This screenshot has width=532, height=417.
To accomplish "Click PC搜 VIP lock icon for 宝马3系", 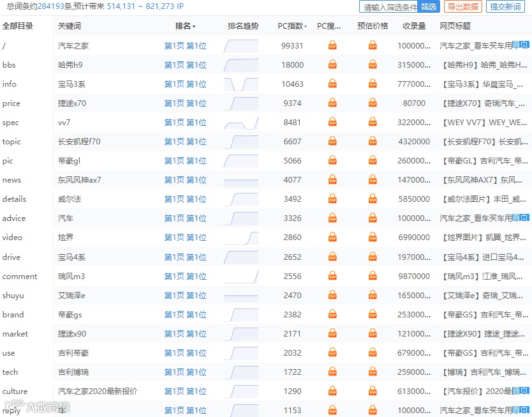I will [332, 84].
